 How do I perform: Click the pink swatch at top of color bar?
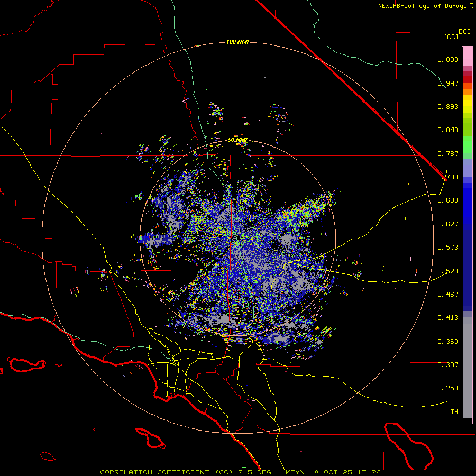(467, 56)
